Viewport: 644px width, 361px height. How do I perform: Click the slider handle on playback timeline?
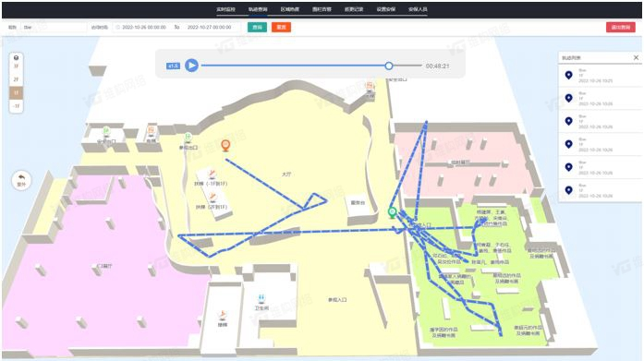pos(389,66)
